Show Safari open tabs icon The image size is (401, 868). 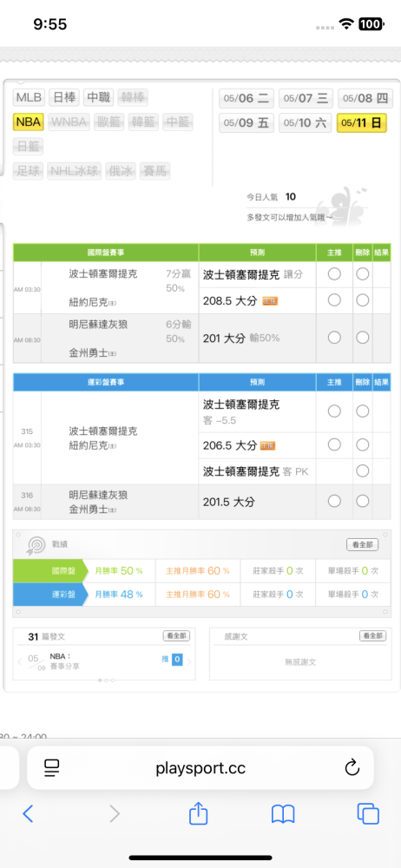pos(368,813)
